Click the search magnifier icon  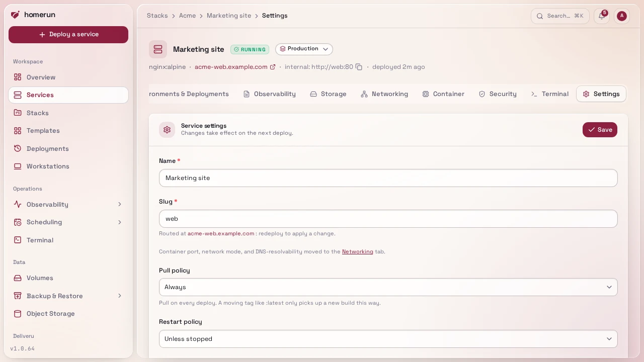point(540,16)
